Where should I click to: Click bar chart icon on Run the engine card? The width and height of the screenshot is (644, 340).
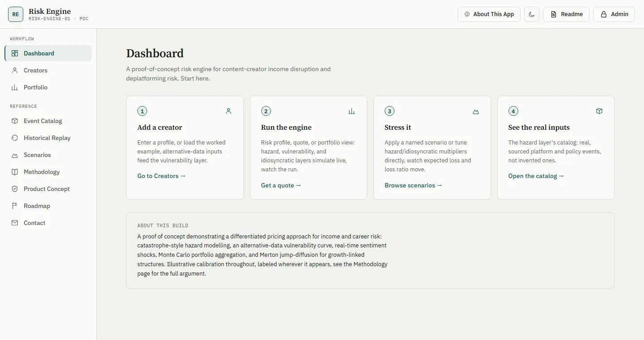click(352, 111)
